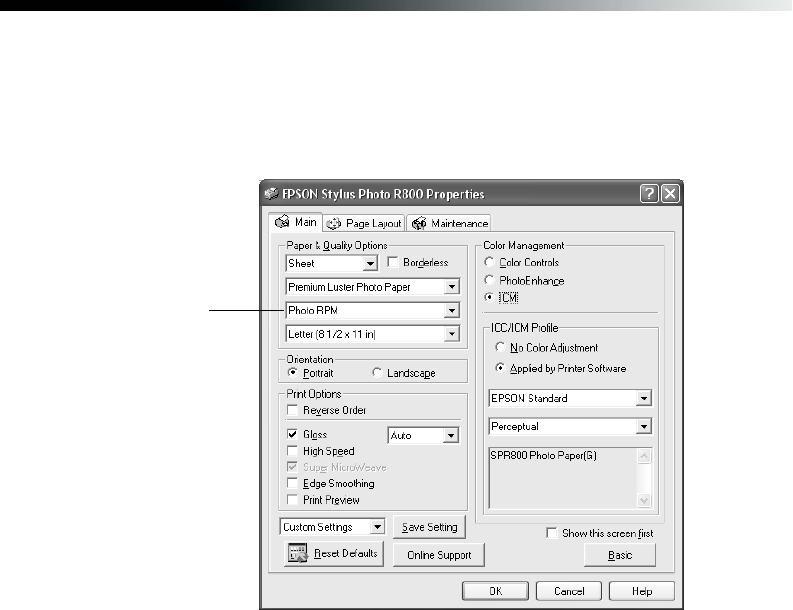The height and width of the screenshot is (610, 793).
Task: Check Show this screen first
Action: (552, 533)
